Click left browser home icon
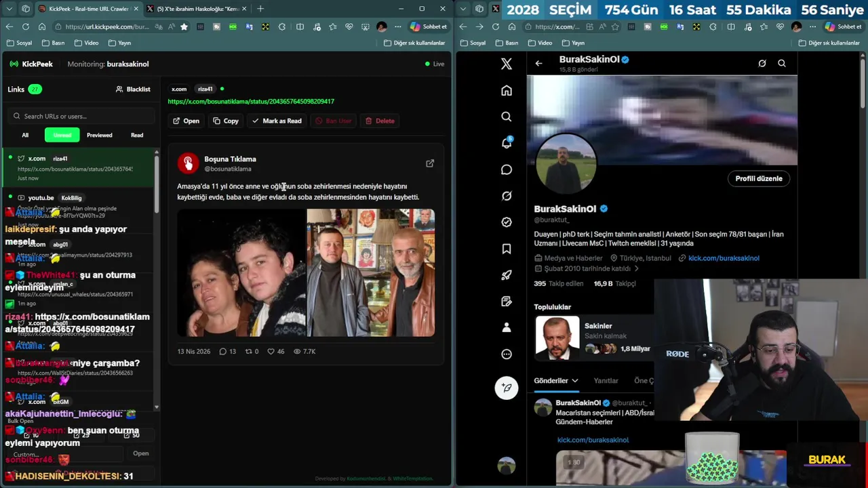 tap(42, 26)
